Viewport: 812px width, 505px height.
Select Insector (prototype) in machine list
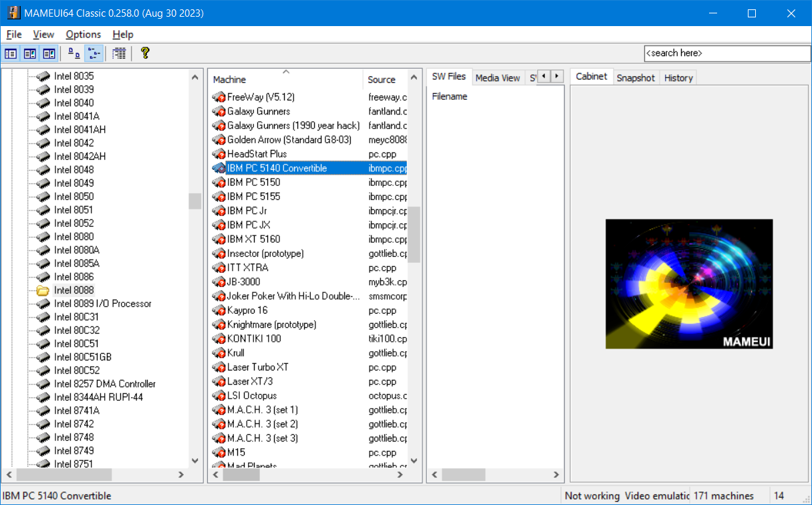coord(308,254)
